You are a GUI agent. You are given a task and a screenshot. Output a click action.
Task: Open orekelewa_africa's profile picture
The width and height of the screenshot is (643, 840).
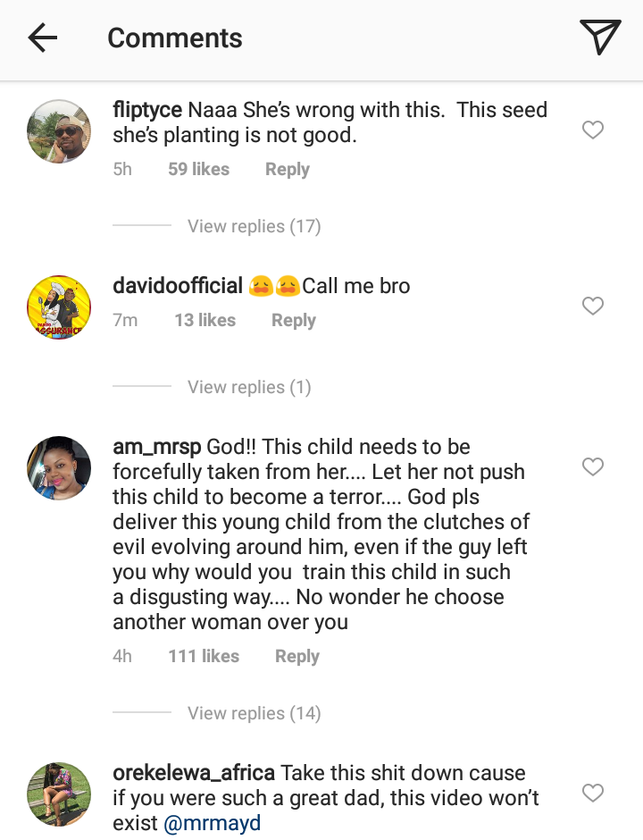(59, 794)
